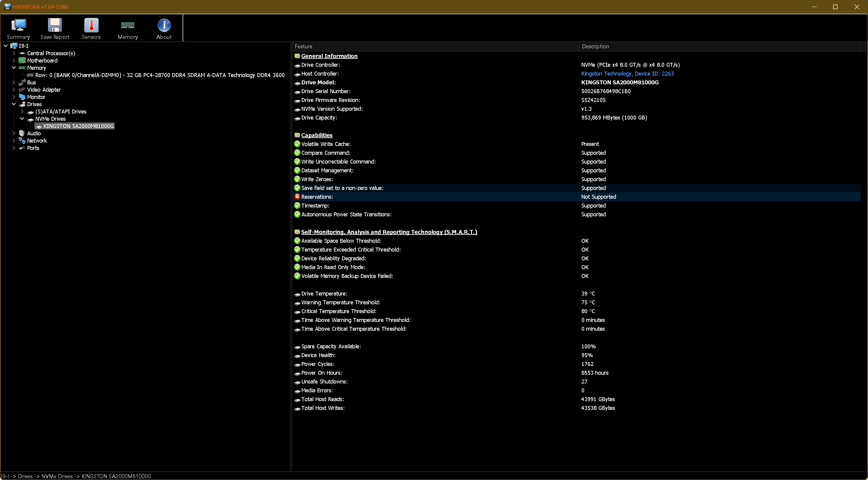Click green check beside Device Reliablity Degraded
The height and width of the screenshot is (480, 868).
click(297, 258)
